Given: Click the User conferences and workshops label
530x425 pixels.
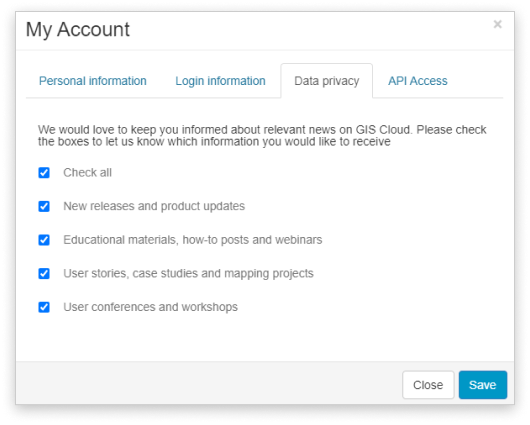Looking at the screenshot, I should [151, 307].
